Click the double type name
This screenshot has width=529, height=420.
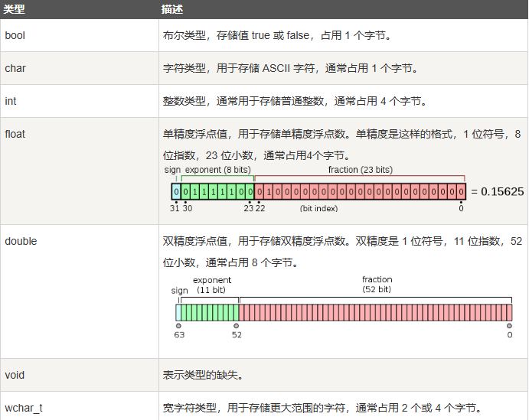(21, 241)
